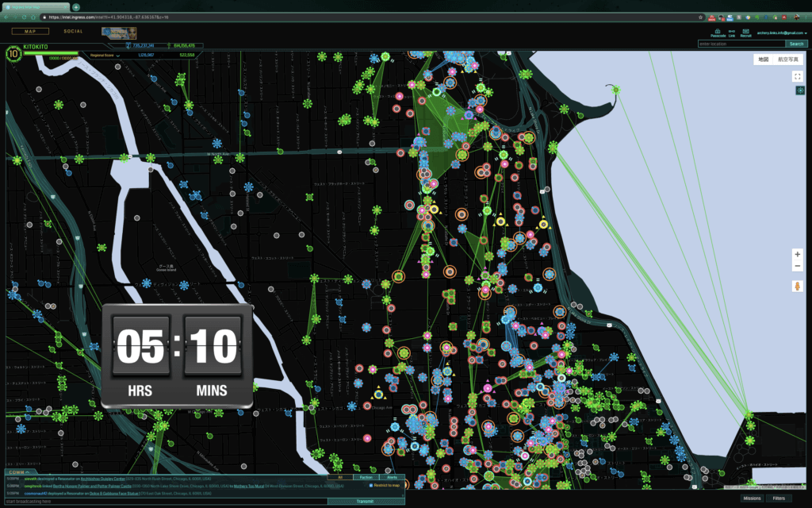This screenshot has height=508, width=812.
Task: Open the browser profile avatar
Action: (796, 17)
